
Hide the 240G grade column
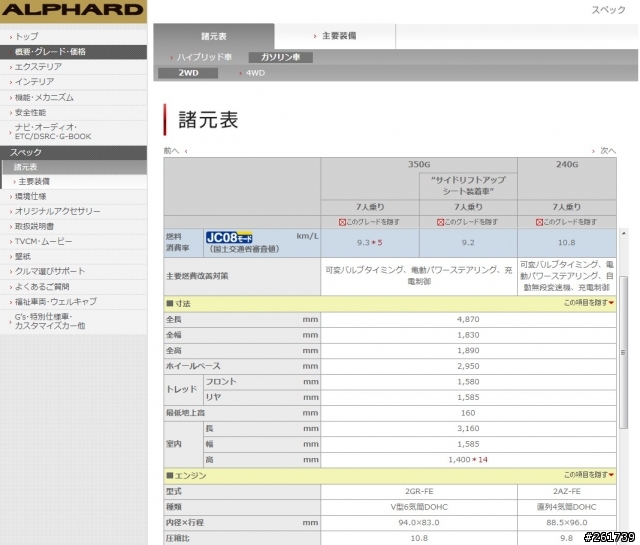[x=567, y=222]
